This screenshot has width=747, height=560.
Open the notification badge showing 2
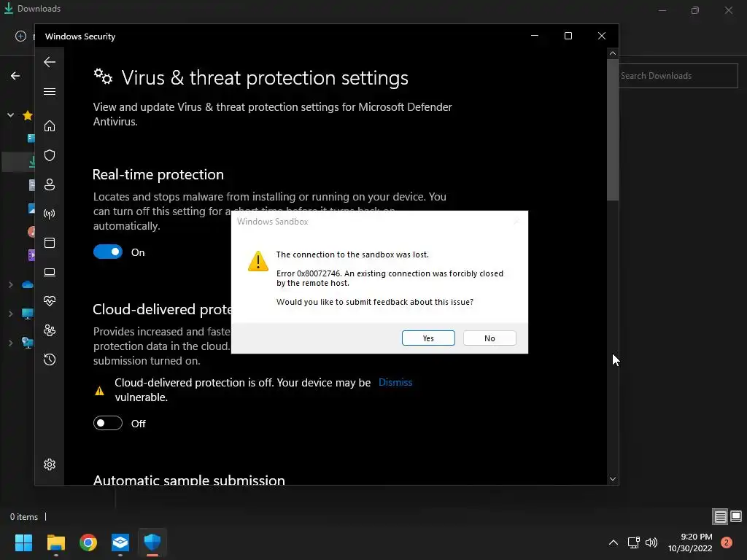pos(727,542)
